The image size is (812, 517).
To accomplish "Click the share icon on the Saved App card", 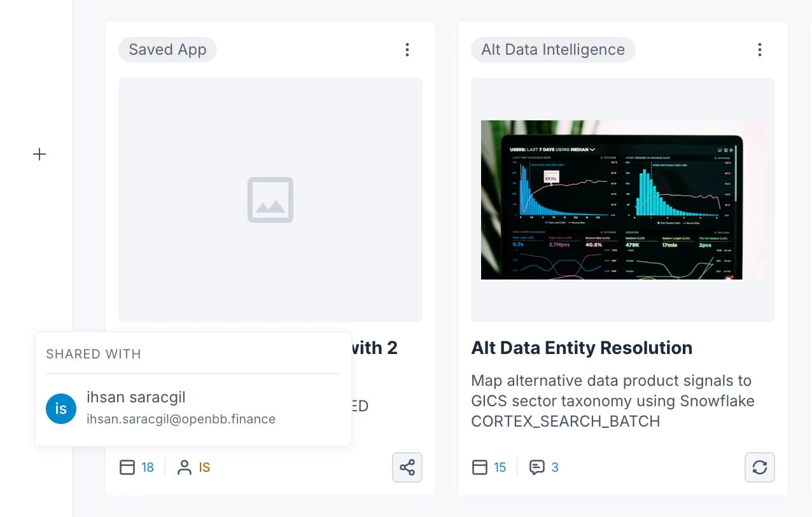I will tap(407, 467).
